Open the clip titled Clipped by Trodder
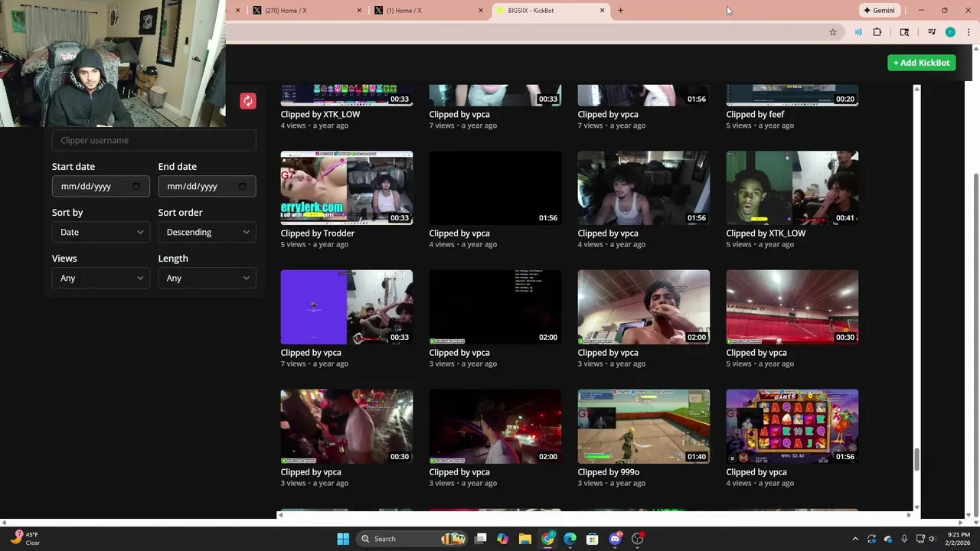 tap(318, 233)
